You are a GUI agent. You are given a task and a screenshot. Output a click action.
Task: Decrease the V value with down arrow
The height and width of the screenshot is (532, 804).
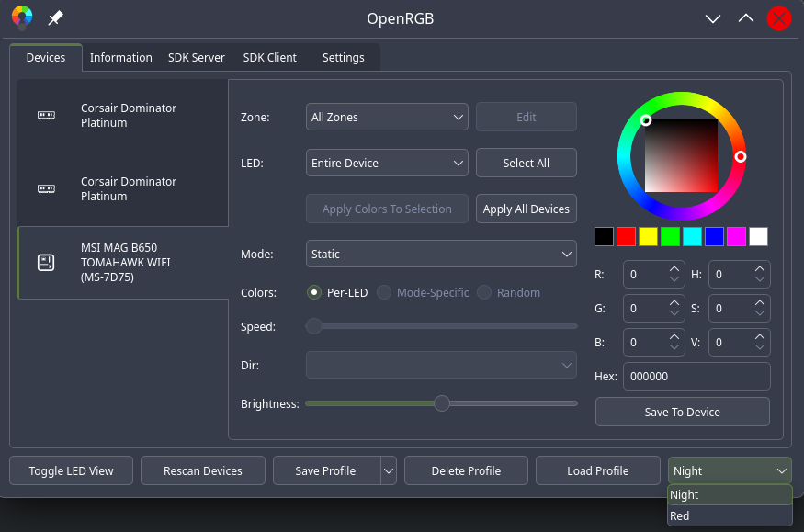tap(759, 347)
